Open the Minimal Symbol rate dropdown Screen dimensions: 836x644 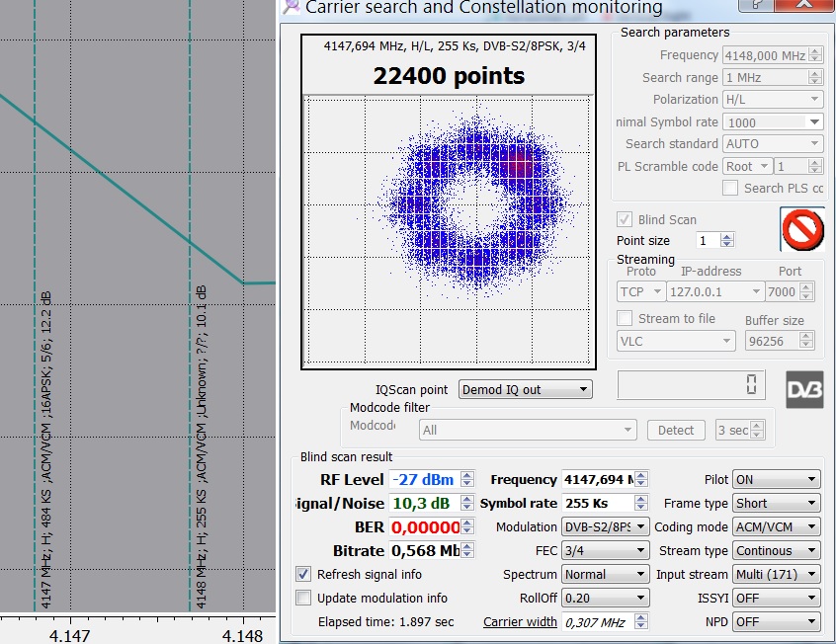pyautogui.click(x=773, y=122)
